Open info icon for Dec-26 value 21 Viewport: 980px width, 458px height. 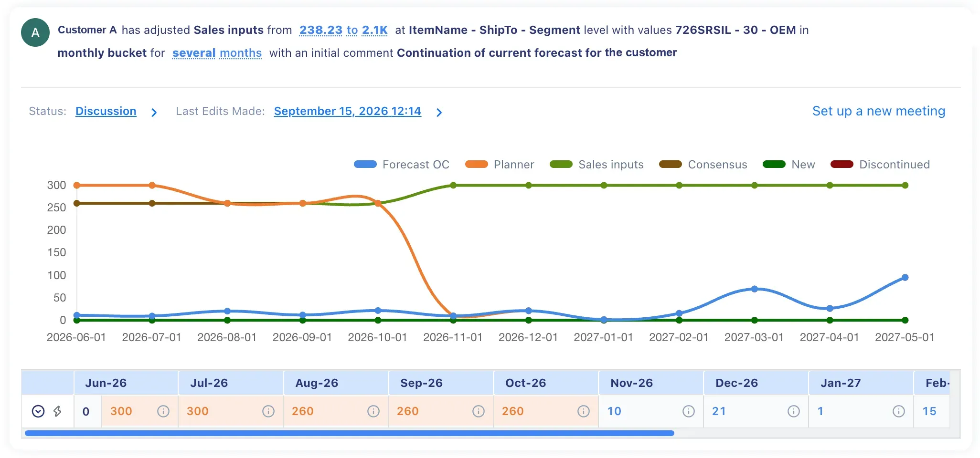click(794, 411)
